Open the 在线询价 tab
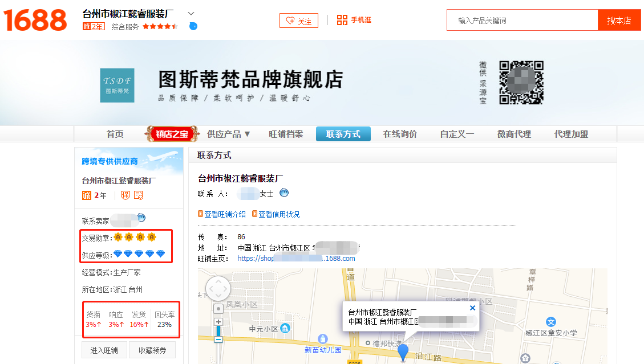Screen dimensions: 644x364 (400, 134)
